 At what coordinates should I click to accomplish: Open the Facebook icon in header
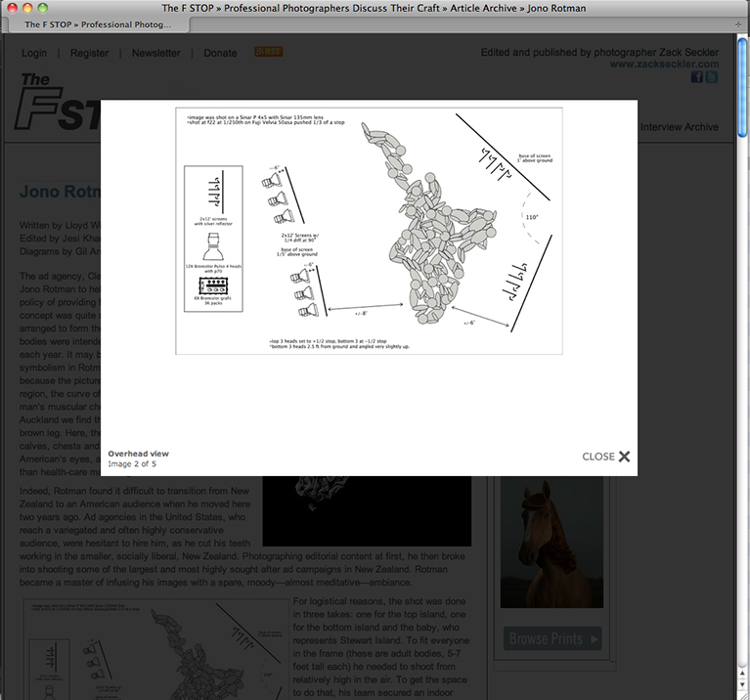[697, 77]
